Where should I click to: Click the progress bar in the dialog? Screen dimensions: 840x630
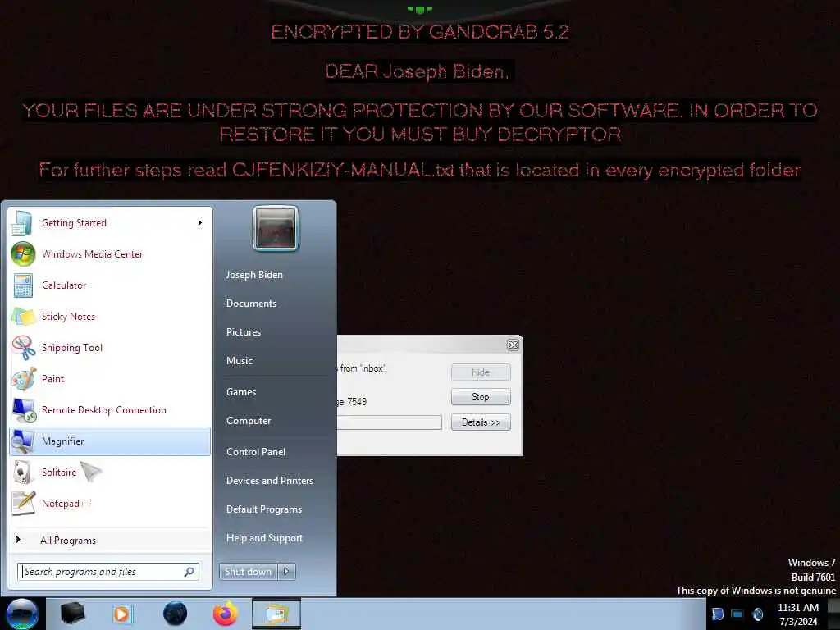[390, 422]
